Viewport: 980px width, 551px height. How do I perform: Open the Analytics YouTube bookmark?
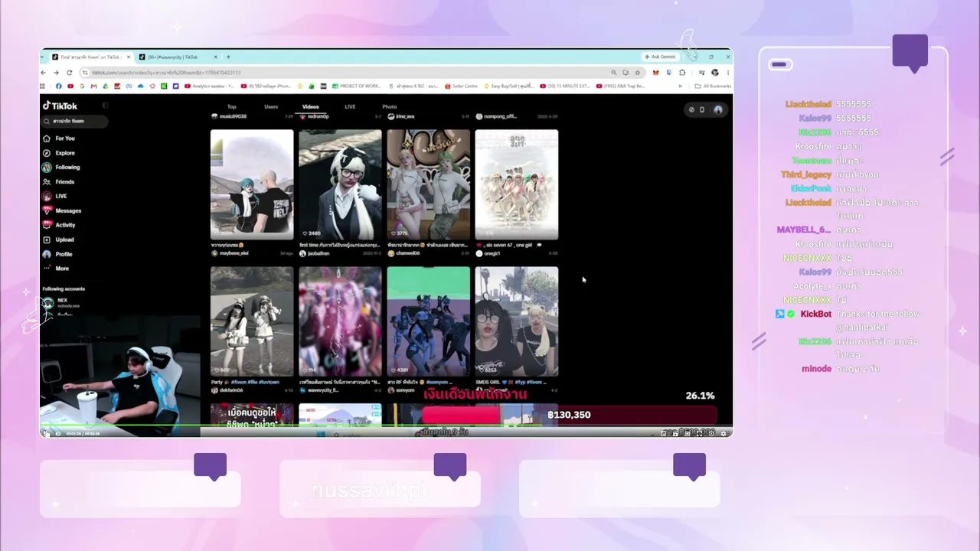208,86
